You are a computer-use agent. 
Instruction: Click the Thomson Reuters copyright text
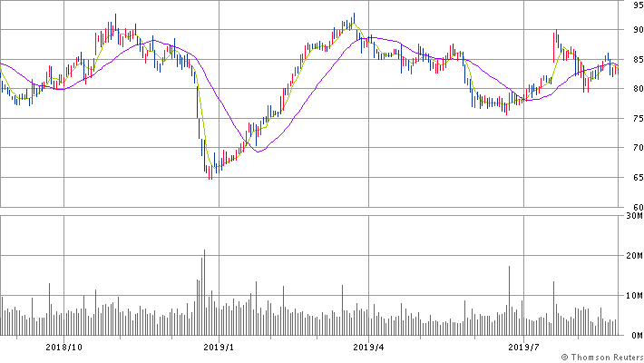[602, 358]
